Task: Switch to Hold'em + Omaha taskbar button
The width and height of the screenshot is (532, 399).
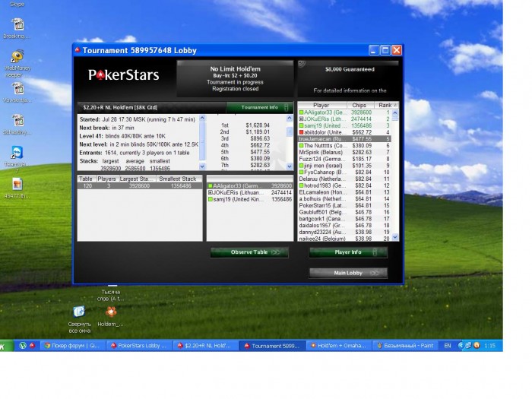Action: pos(339,346)
